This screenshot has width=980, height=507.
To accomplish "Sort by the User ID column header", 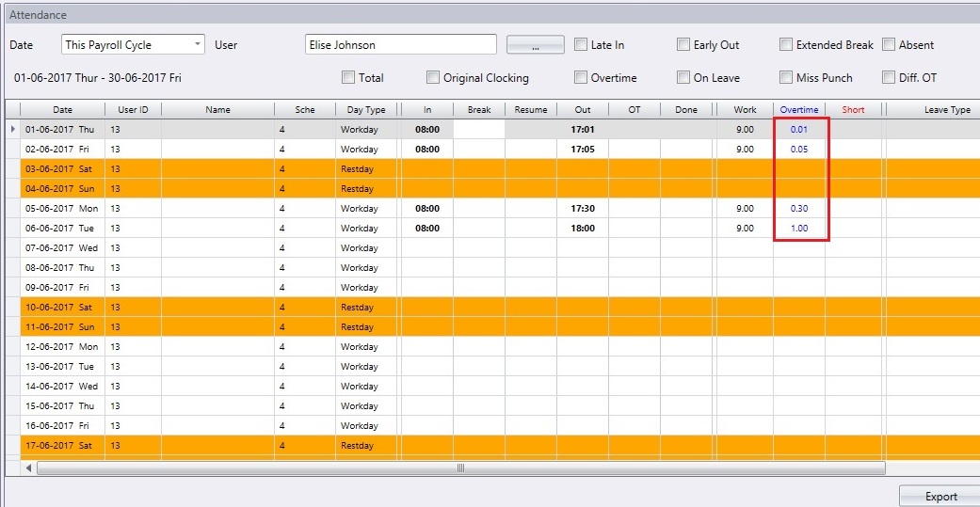I will pos(133,110).
